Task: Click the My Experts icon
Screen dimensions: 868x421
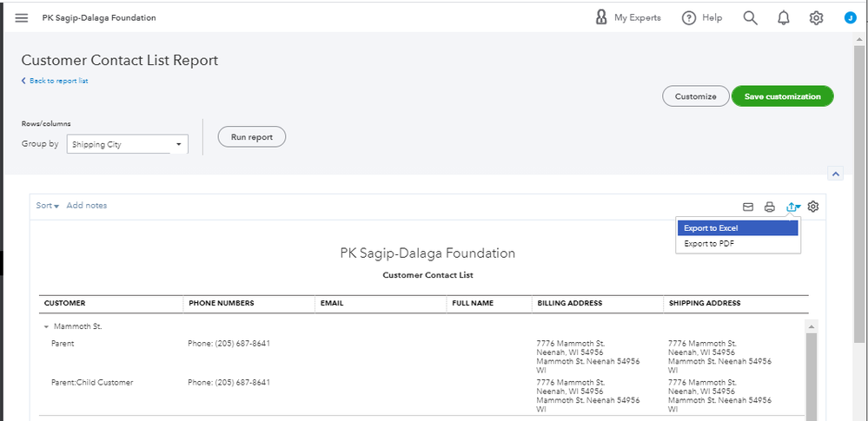Action: [601, 17]
